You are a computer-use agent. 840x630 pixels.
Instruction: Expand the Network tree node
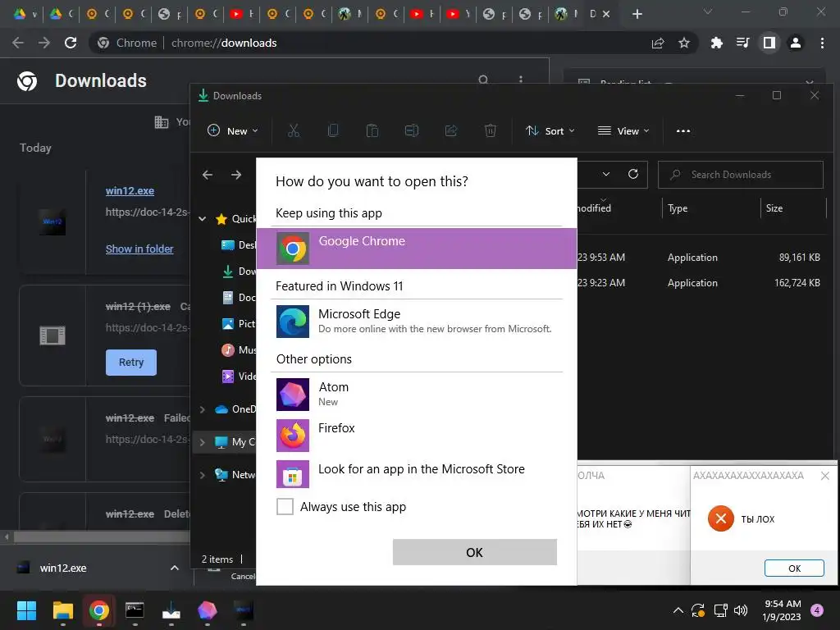(x=203, y=475)
